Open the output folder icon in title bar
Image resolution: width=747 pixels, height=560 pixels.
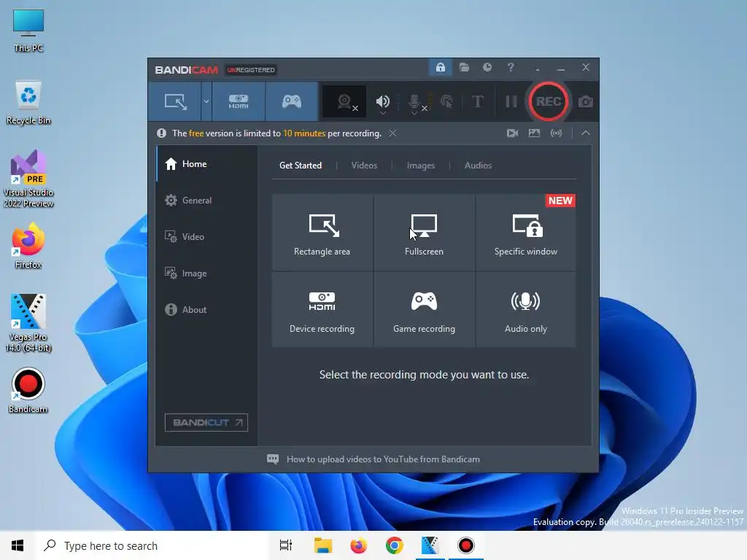click(464, 67)
